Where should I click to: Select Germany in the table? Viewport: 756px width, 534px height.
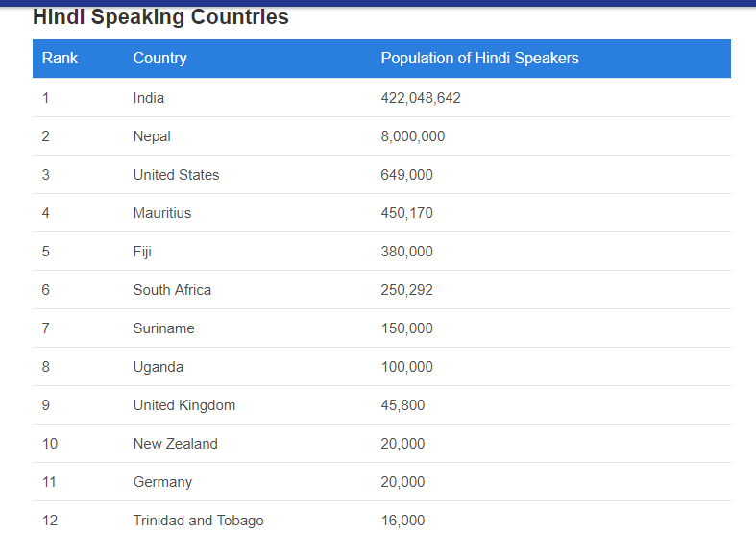(162, 482)
